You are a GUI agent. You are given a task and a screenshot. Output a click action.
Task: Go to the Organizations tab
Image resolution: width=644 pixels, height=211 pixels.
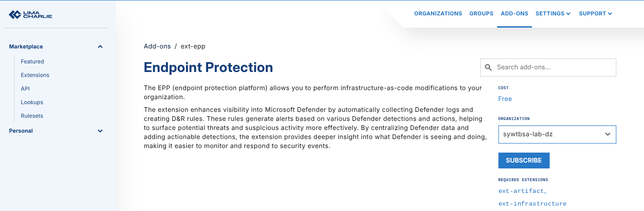click(438, 14)
